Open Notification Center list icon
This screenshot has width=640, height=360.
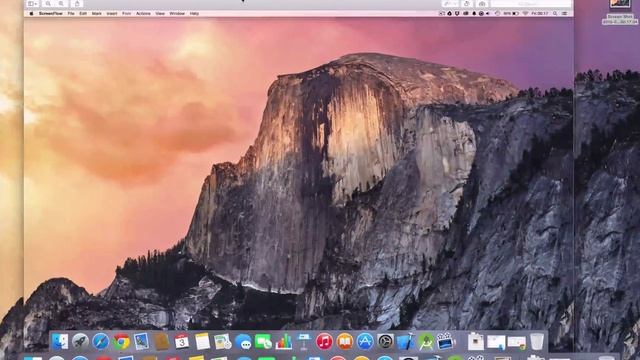564,13
